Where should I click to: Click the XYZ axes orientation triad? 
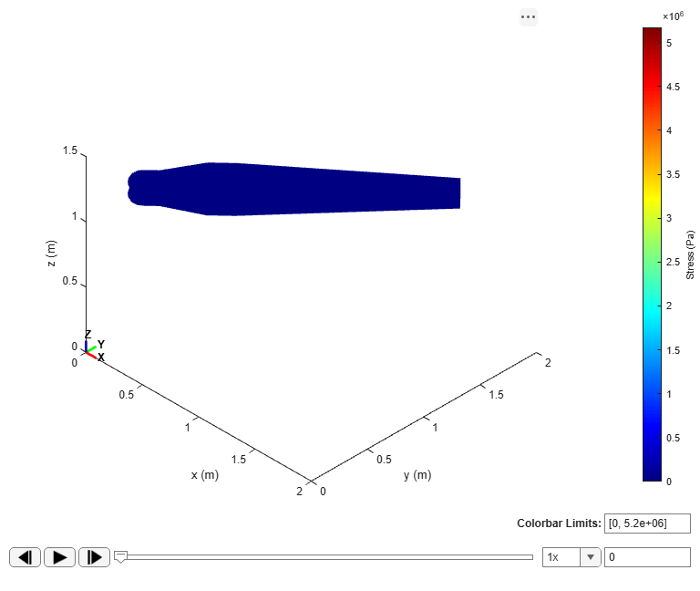[94, 347]
